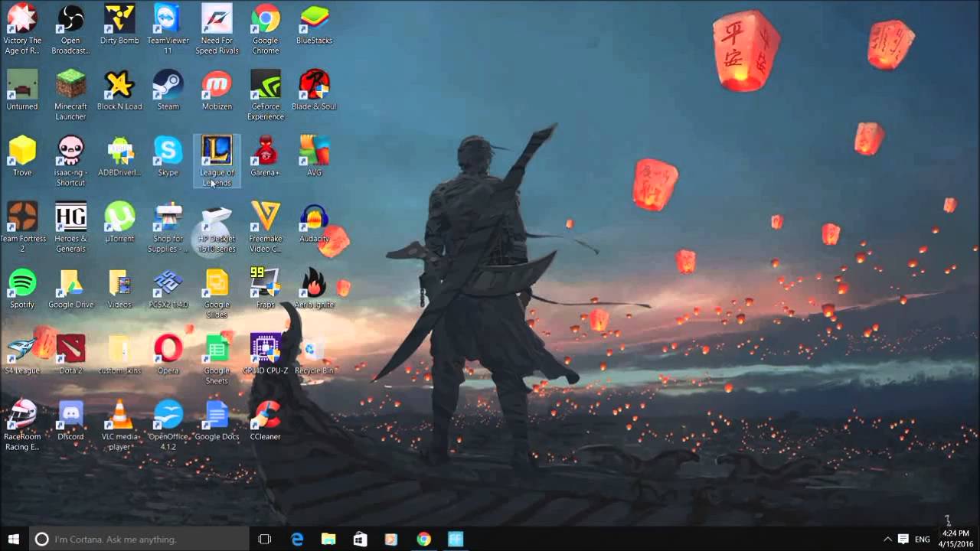Open the Windows Start menu
980x551 pixels.
point(13,539)
